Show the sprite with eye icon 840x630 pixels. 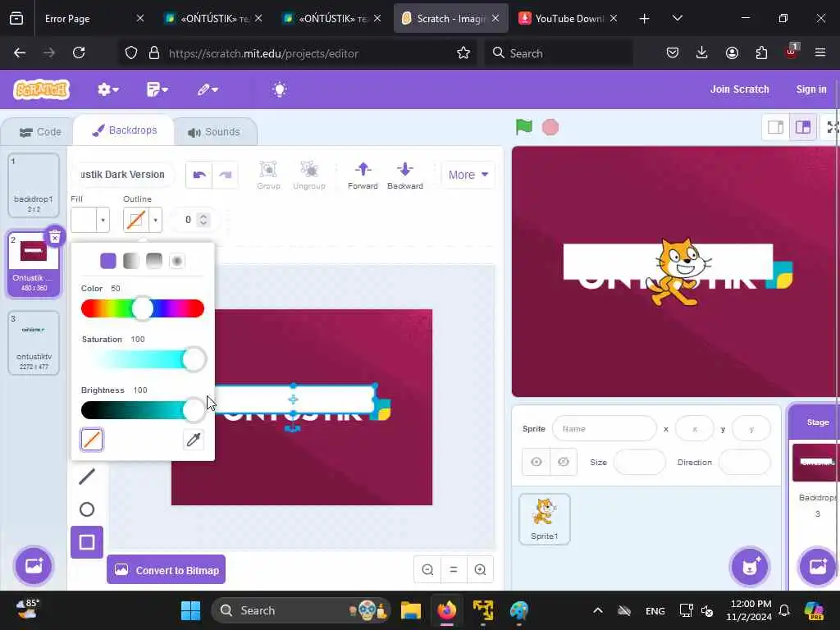(536, 462)
